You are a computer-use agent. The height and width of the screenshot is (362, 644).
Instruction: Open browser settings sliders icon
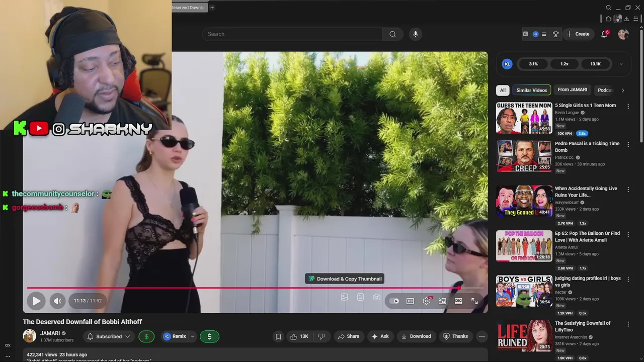click(x=636, y=19)
